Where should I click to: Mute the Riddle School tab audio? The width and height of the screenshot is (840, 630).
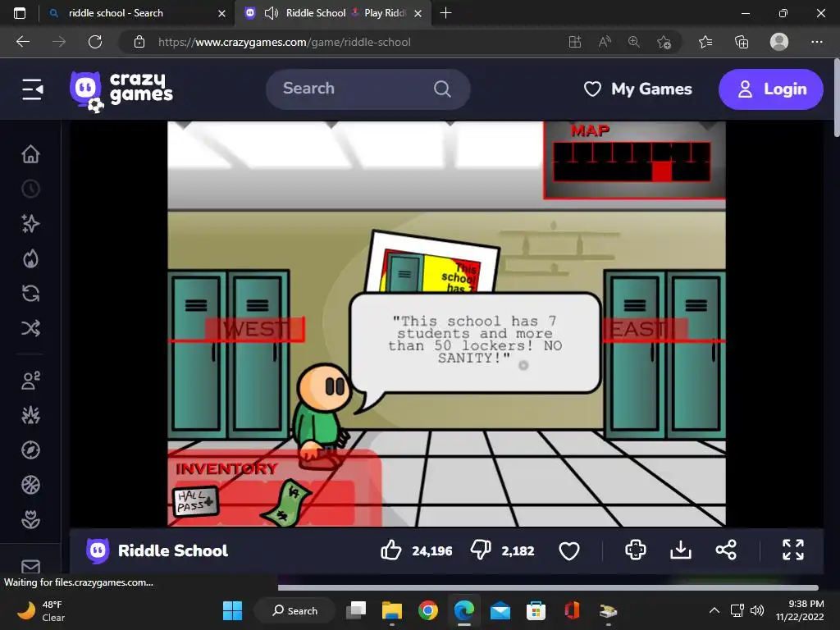coord(271,13)
